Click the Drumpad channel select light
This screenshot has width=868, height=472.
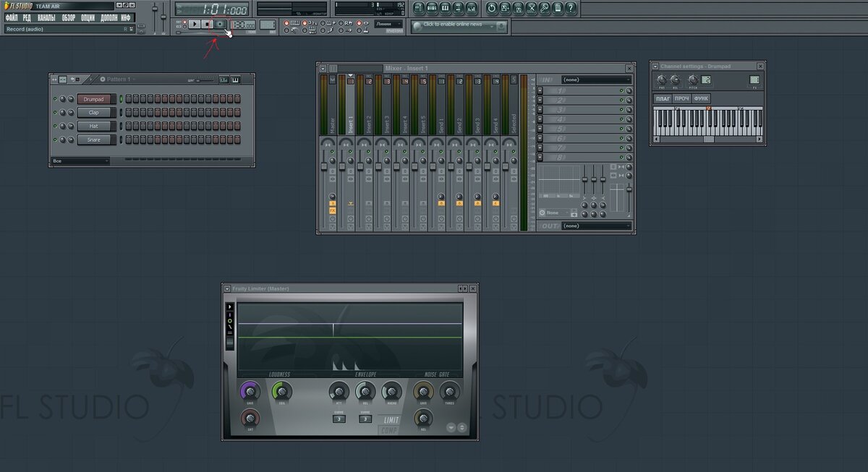[121, 99]
